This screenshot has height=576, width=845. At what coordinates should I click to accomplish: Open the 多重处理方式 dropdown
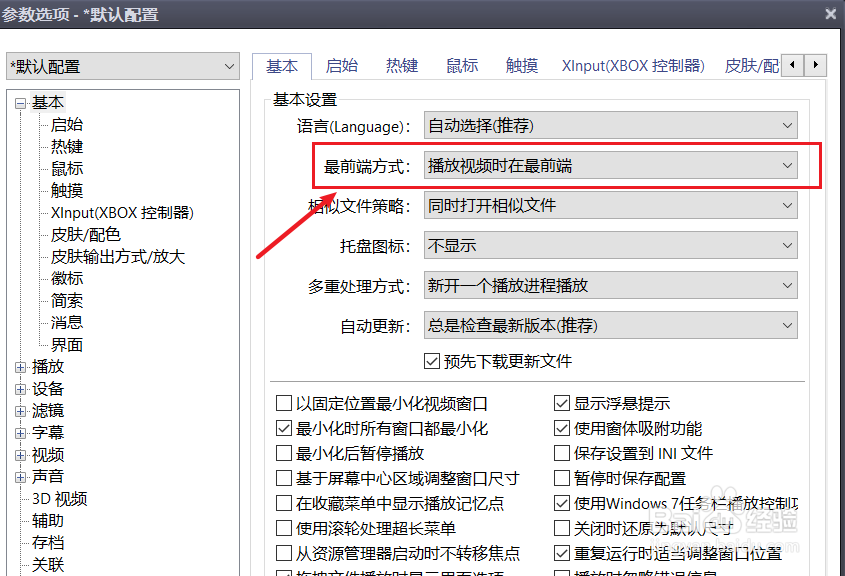[789, 286]
